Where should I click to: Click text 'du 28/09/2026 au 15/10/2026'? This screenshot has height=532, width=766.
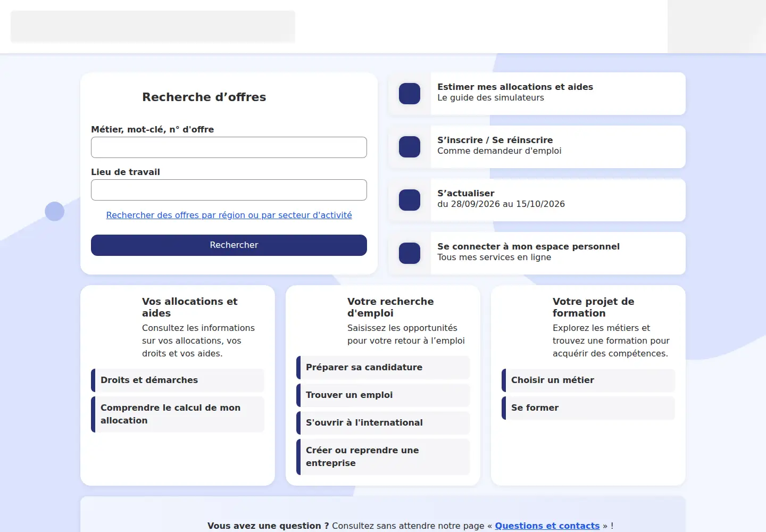501,204
